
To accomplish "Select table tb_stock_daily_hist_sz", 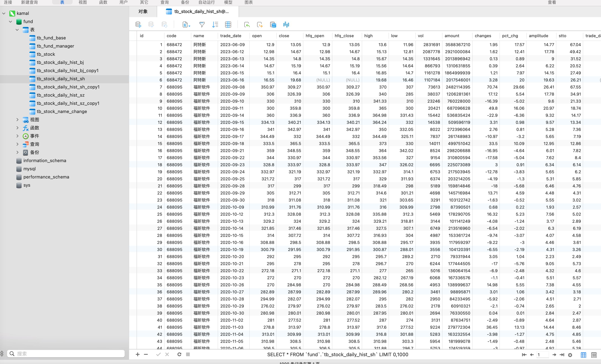I will 60,95.
